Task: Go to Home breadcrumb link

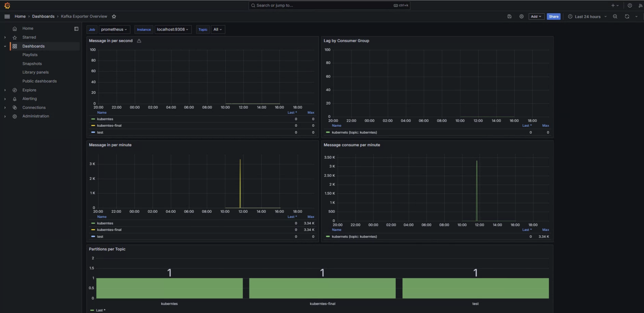Action: click(x=20, y=17)
